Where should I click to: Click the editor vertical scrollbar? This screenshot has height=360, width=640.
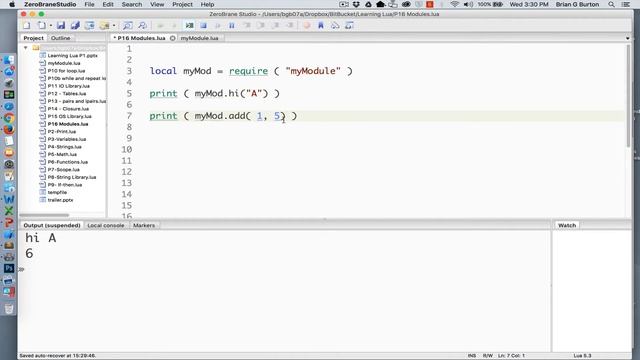click(628, 96)
